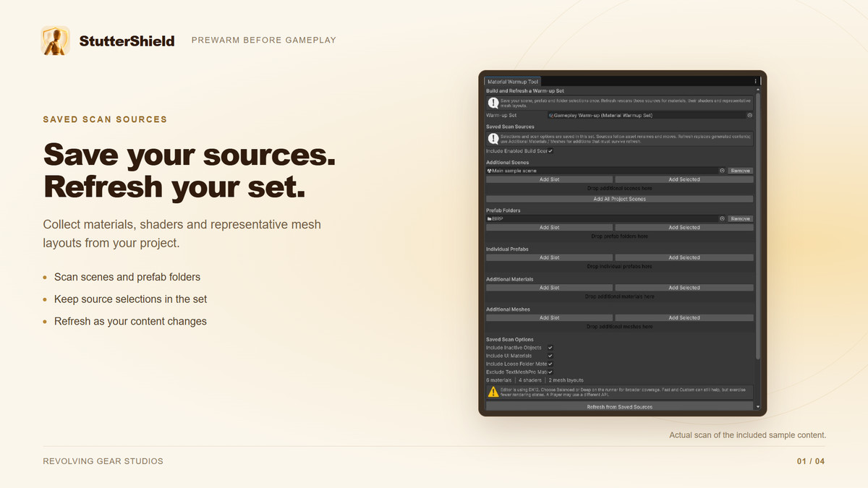Click the 01 / 04 page indicator
The image size is (868, 488).
click(x=811, y=461)
